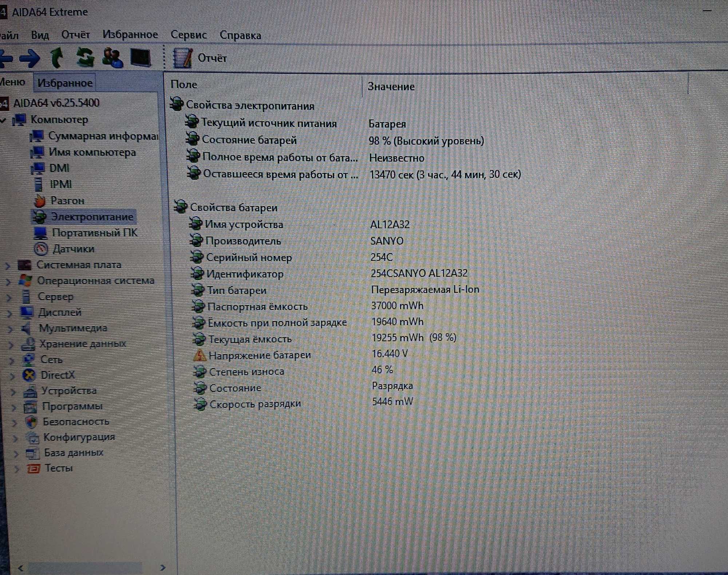Open Суммарная информация in the tree
The image size is (728, 575).
[x=103, y=136]
